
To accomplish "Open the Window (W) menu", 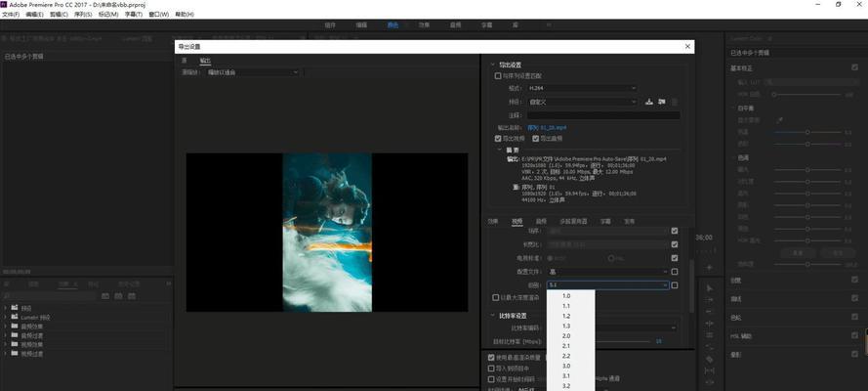I will pyautogui.click(x=159, y=15).
